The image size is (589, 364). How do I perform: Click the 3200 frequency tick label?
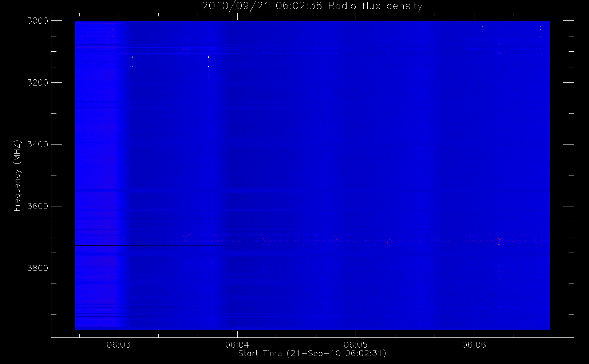[x=38, y=83]
